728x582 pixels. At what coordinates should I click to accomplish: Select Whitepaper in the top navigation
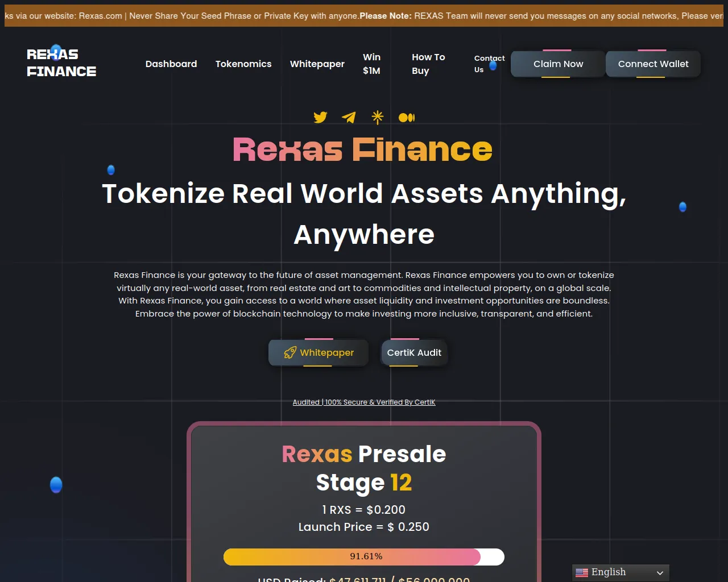click(317, 64)
